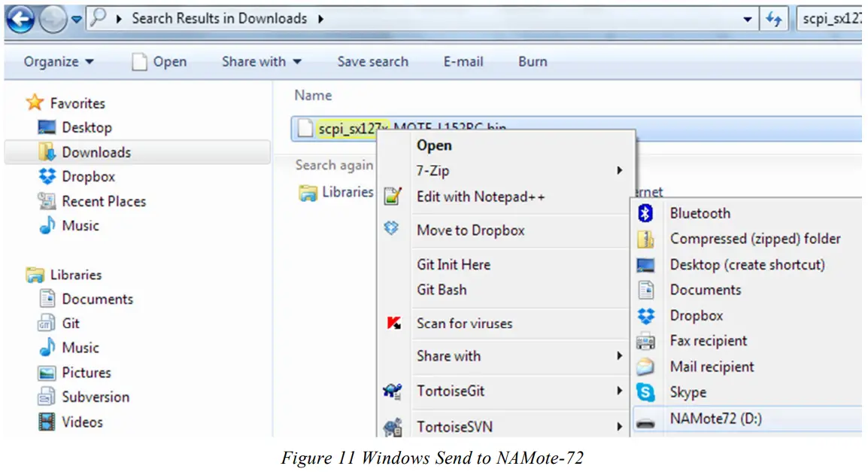Expand the TortoiseSVN submenu arrow
The width and height of the screenshot is (868, 472).
tap(619, 427)
